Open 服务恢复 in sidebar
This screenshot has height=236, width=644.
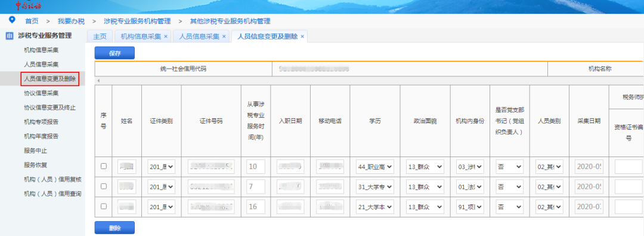point(35,165)
